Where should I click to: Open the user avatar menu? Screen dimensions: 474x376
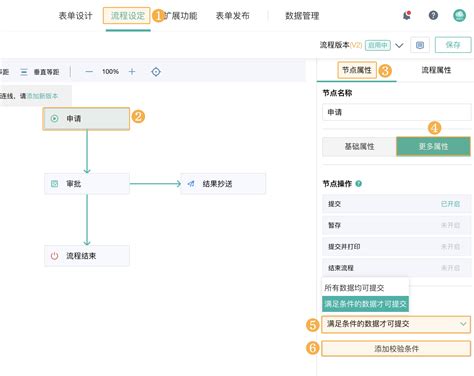coord(459,15)
